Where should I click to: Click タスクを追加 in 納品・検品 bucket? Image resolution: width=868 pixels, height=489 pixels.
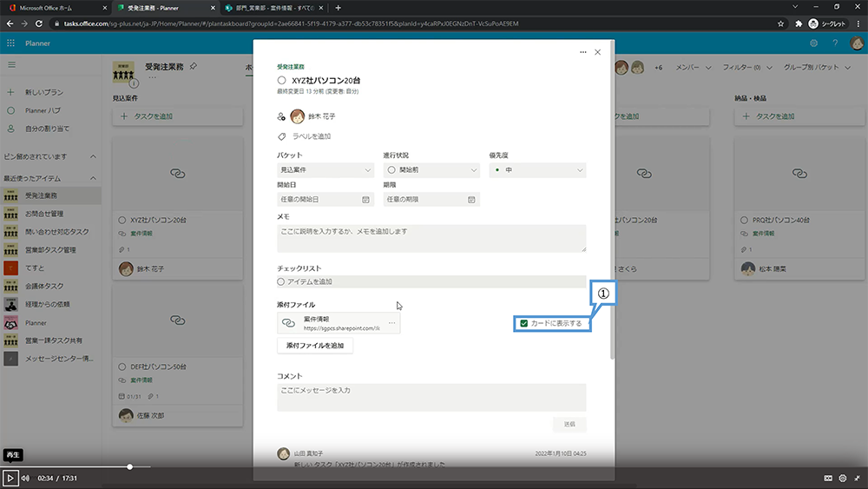799,116
